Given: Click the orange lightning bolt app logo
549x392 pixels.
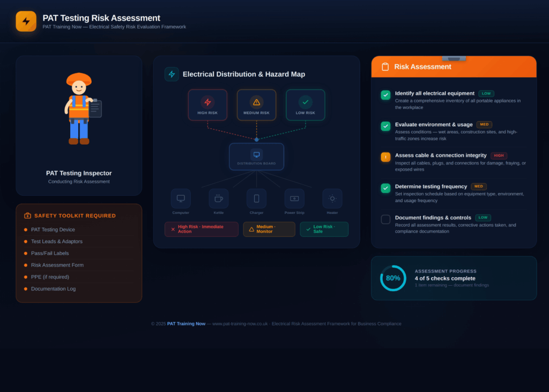Looking at the screenshot, I should 26,21.
